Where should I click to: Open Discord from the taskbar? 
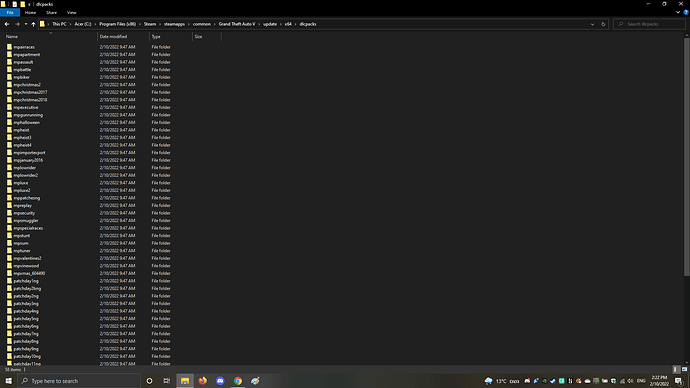220,381
